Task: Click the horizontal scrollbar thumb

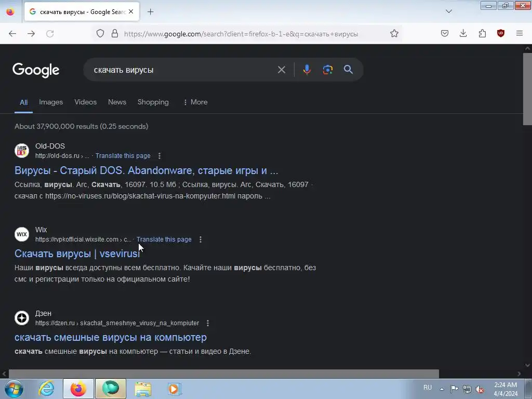Action: (223, 374)
